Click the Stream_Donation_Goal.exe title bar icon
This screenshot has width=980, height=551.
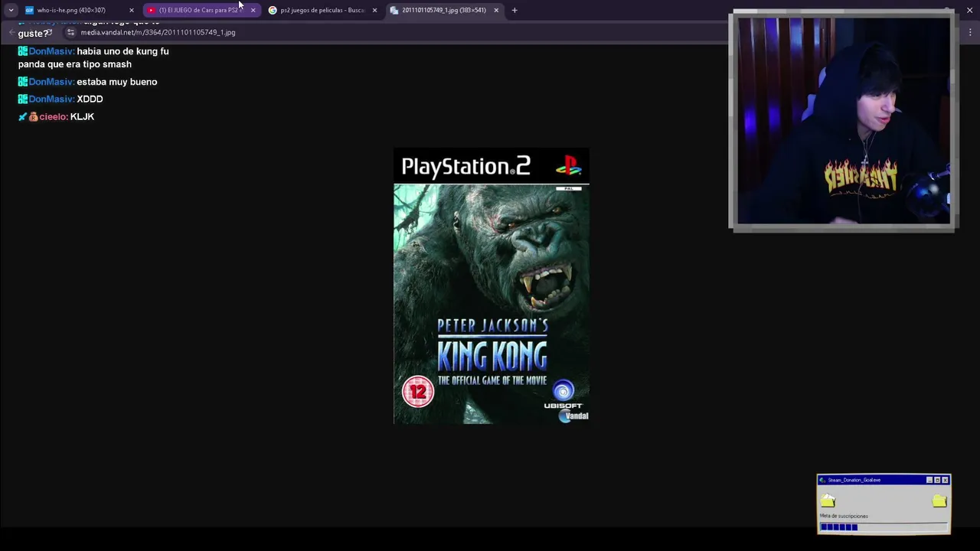[823, 480]
